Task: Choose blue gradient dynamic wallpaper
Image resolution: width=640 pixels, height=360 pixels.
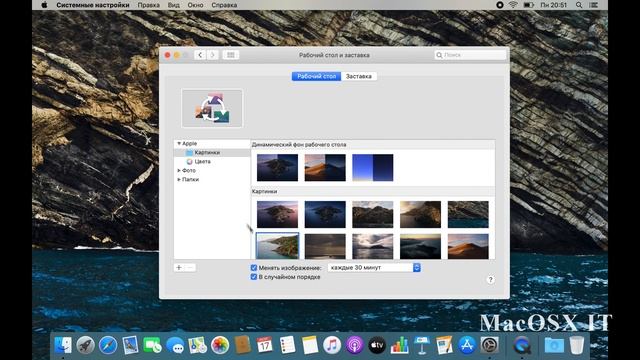Action: 373,167
